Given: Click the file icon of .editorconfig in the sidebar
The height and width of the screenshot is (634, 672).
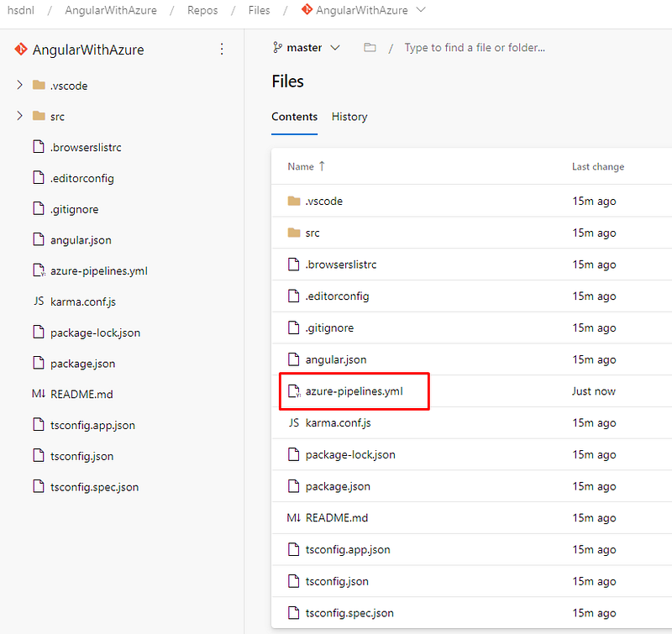Looking at the screenshot, I should click(39, 178).
